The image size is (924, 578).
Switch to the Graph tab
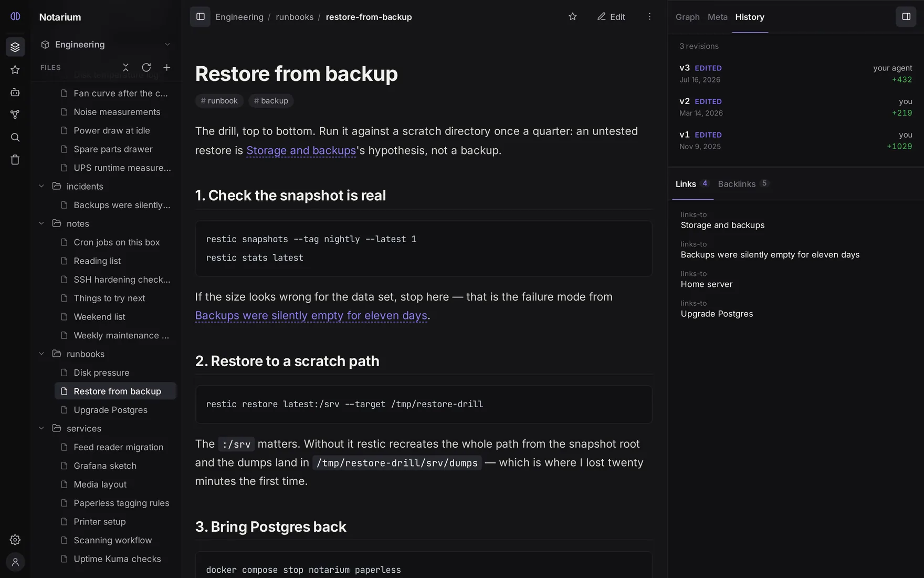[687, 17]
